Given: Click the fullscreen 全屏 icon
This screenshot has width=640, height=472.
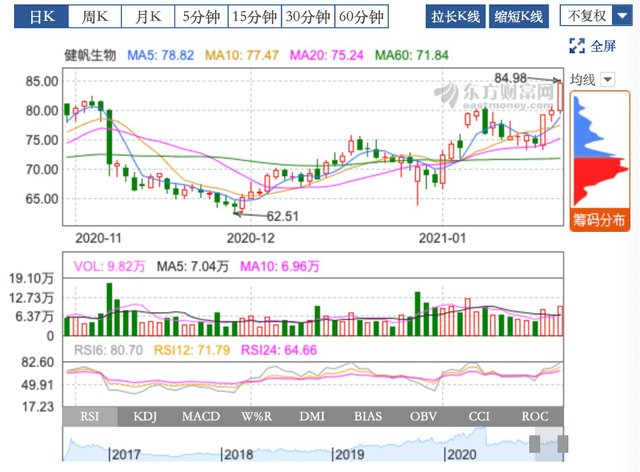Looking at the screenshot, I should coord(577,46).
